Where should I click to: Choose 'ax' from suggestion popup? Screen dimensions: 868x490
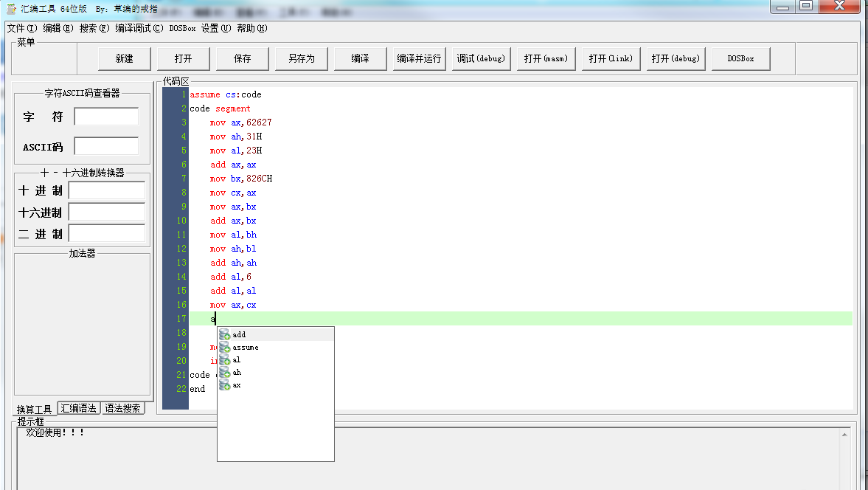point(237,385)
